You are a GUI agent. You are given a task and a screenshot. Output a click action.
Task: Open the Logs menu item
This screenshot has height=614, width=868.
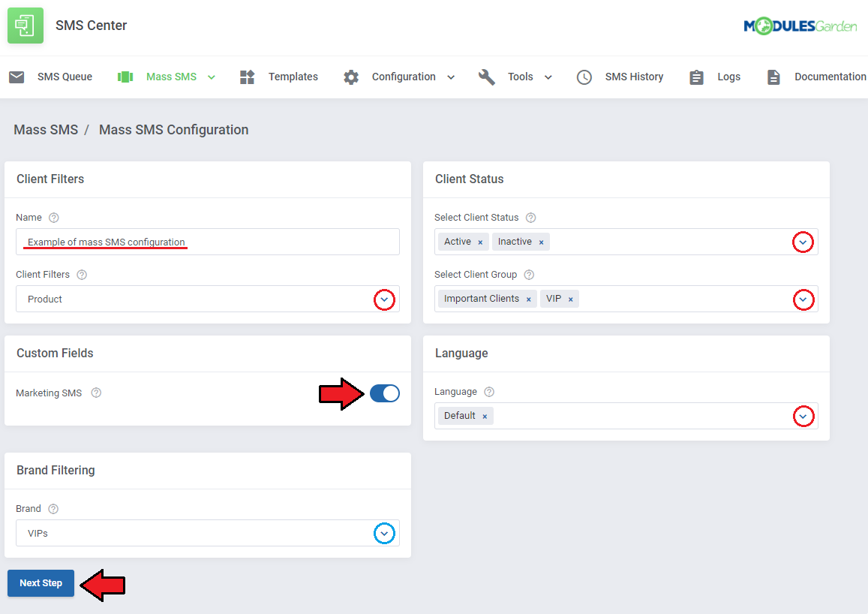click(x=728, y=77)
